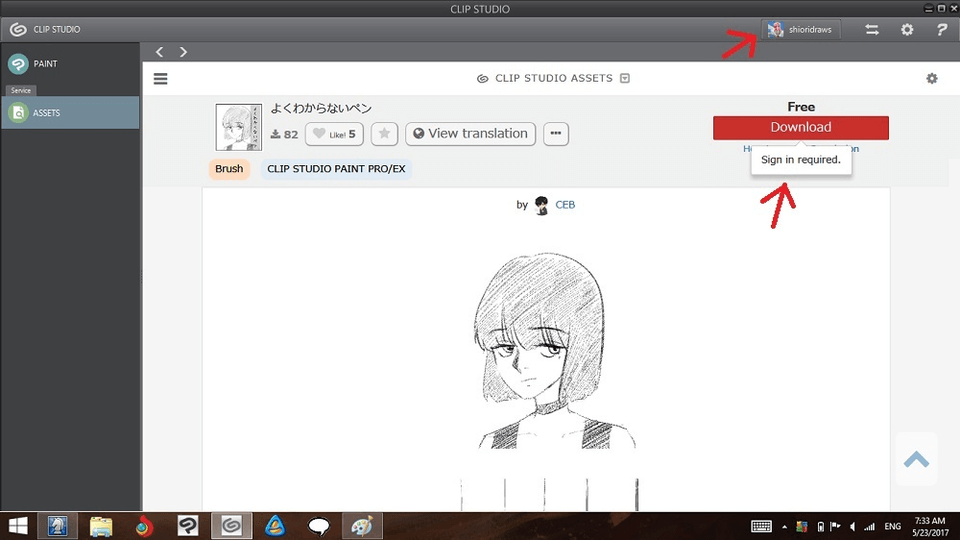960x540 pixels.
Task: Expand the CLIP STUDIO ASSETS dropdown
Action: point(624,78)
